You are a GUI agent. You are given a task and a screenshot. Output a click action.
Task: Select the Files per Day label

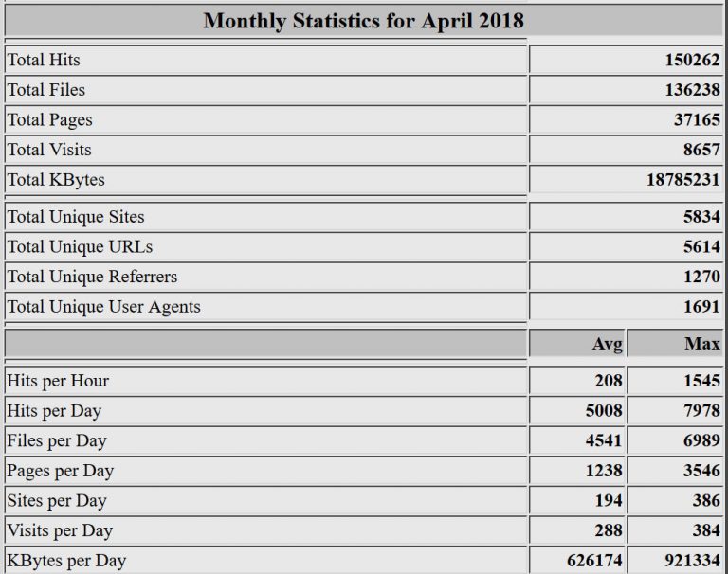point(57,440)
